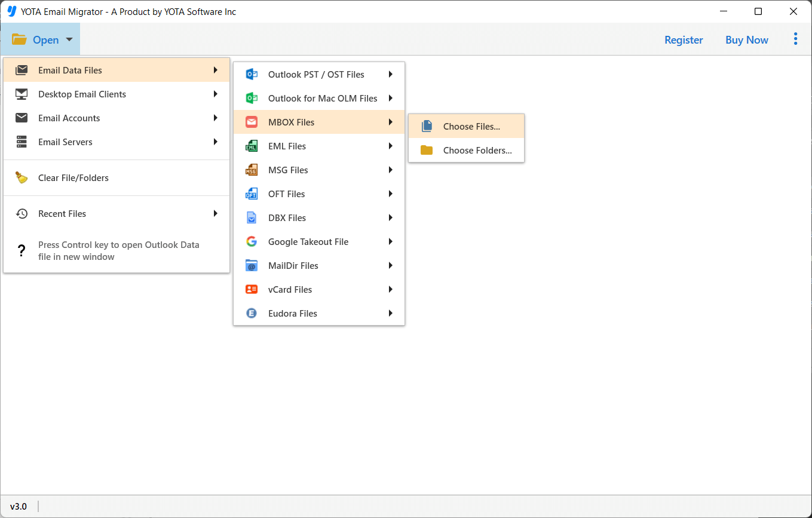Expand the vCard Files submenu arrow
The height and width of the screenshot is (518, 812).
click(390, 289)
